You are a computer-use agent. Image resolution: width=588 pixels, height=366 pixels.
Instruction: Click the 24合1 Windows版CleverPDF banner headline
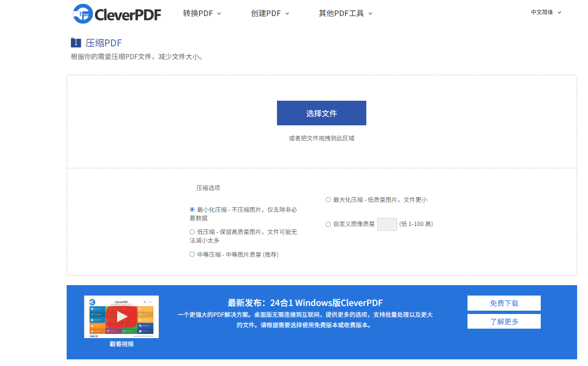305,303
